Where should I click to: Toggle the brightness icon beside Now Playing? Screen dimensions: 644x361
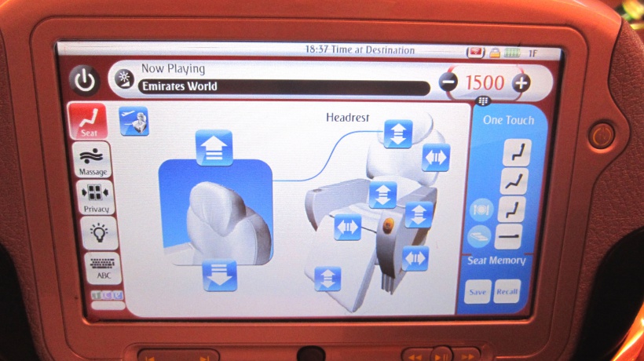point(124,78)
